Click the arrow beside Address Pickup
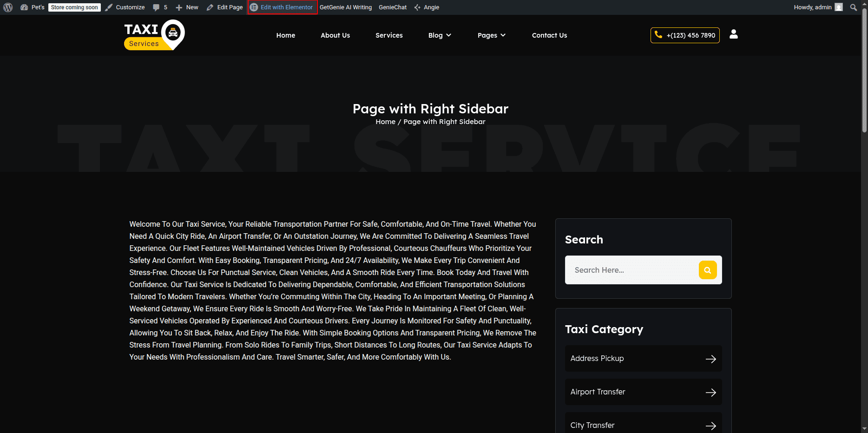Screen dimensions: 868x433 [711, 359]
